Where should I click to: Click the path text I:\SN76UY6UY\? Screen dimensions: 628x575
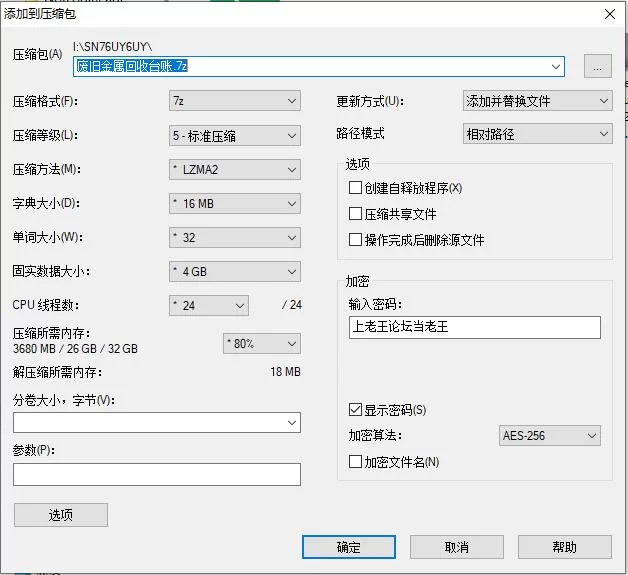[113, 47]
